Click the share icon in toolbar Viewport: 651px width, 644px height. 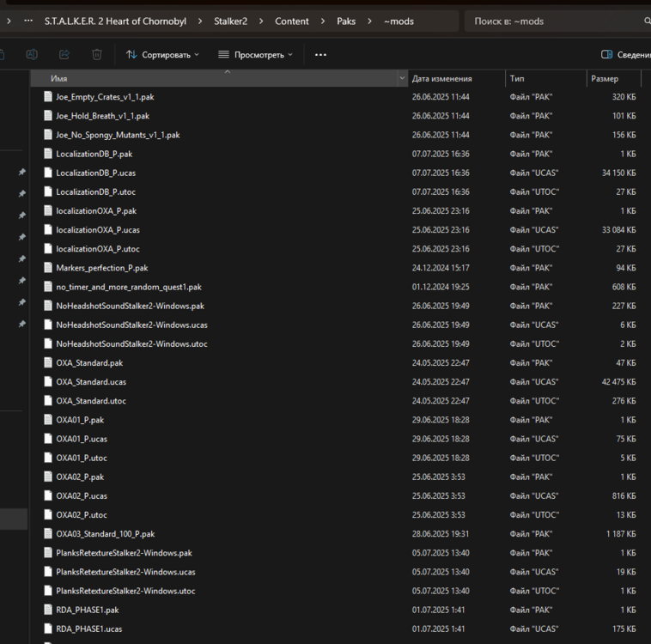point(64,54)
